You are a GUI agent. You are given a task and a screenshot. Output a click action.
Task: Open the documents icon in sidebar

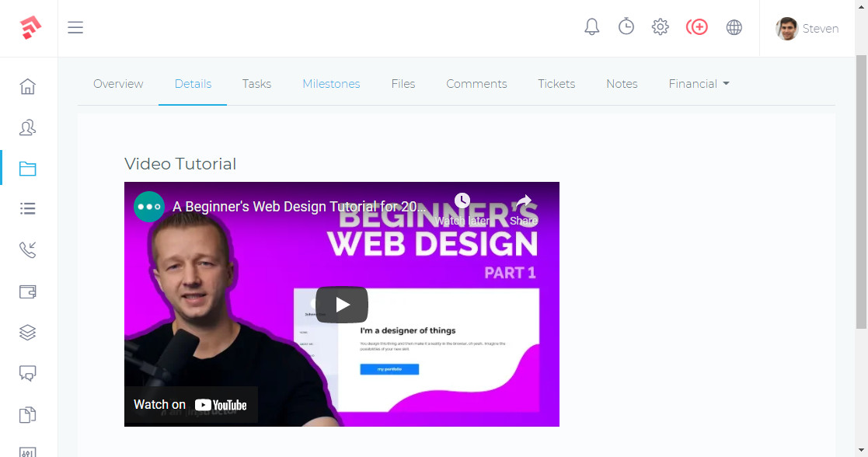coord(28,414)
